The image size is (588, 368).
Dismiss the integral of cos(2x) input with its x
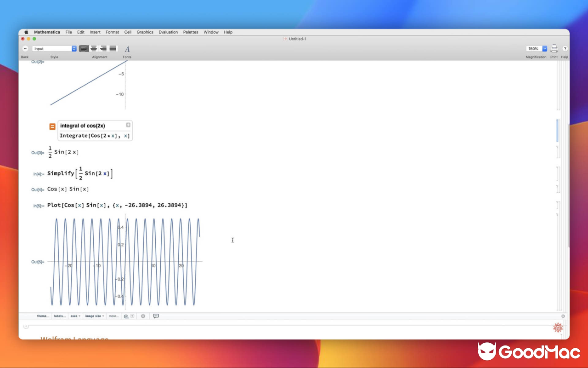[x=128, y=125]
